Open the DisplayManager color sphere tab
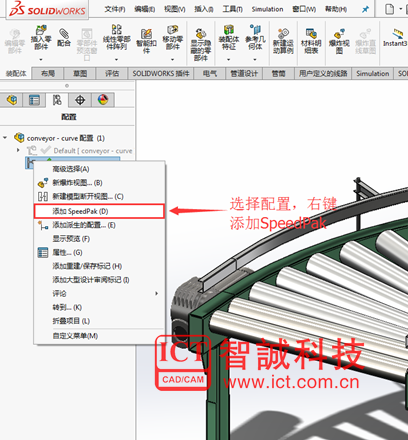Viewport: 408px width, 440px height. [103, 100]
